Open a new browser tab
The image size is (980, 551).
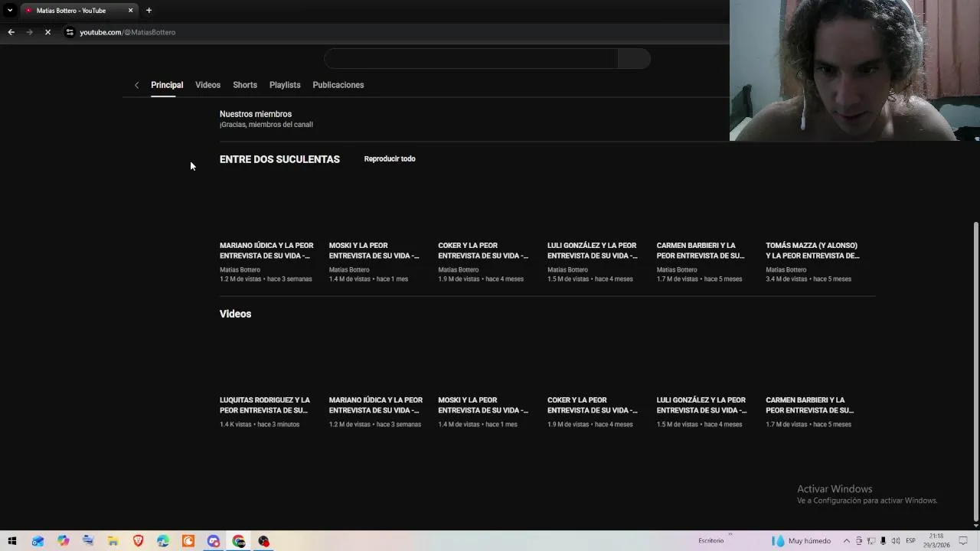pos(149,11)
